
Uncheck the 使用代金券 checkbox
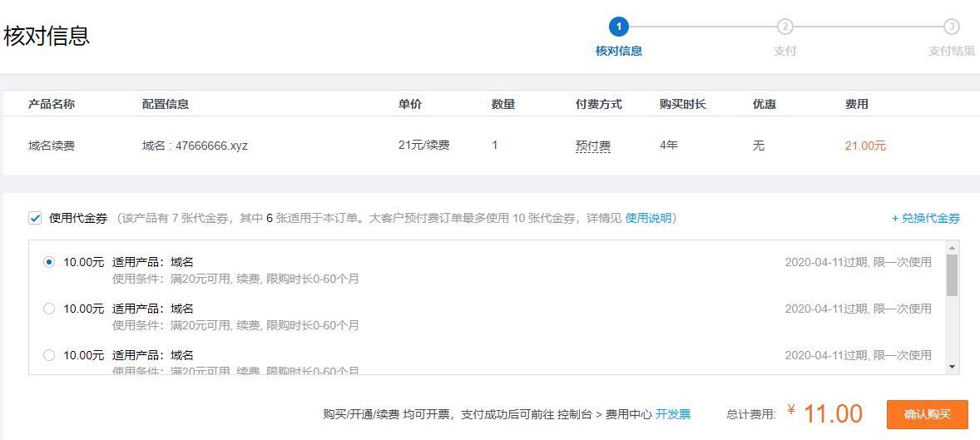pyautogui.click(x=35, y=219)
